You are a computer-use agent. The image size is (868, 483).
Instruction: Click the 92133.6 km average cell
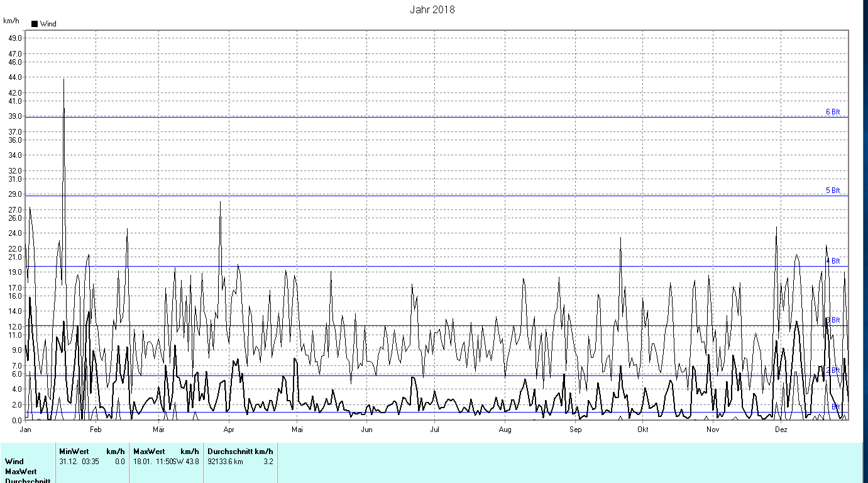[x=225, y=462]
